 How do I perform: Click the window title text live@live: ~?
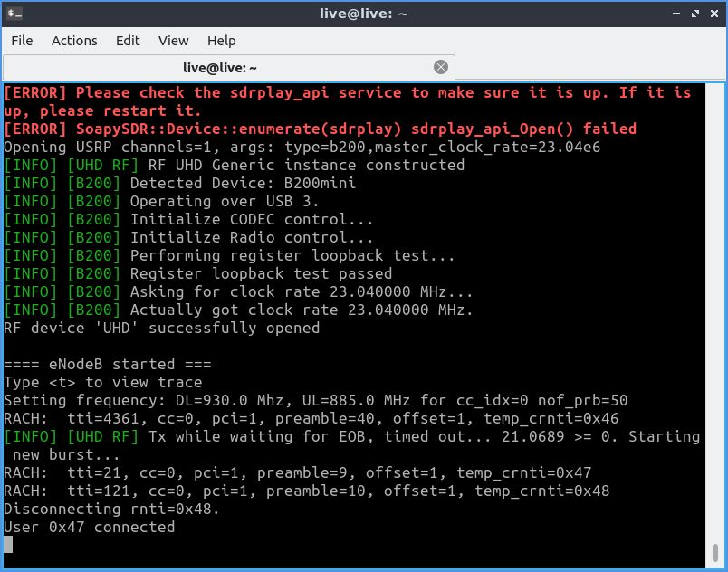point(364,13)
